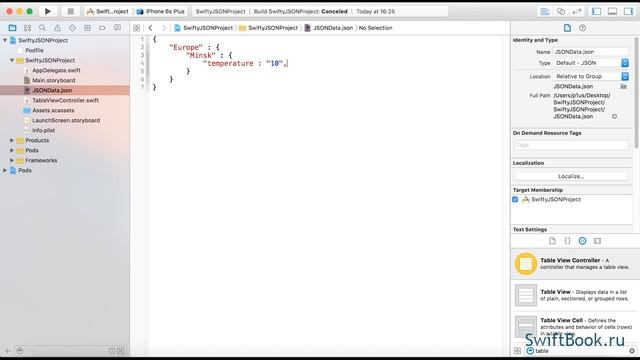The image size is (640, 360).
Task: Select scheme Swift...roject in toolbar
Action: click(x=108, y=11)
